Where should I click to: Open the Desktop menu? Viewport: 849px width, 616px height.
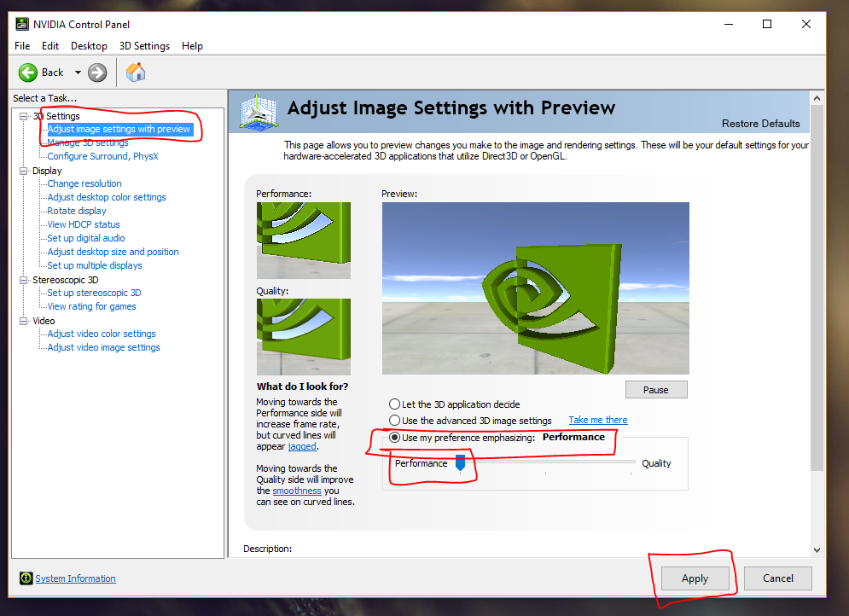coord(89,46)
